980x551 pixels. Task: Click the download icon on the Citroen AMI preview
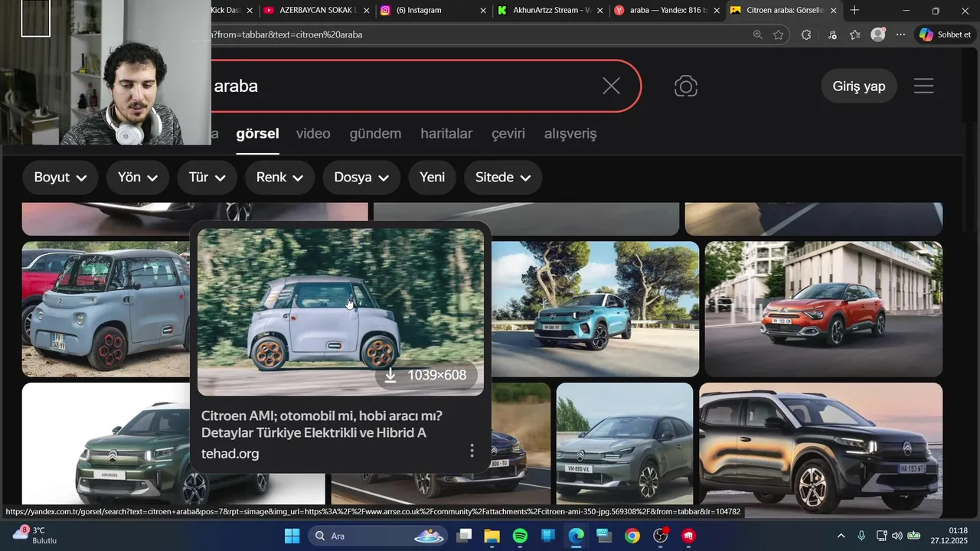tap(390, 375)
